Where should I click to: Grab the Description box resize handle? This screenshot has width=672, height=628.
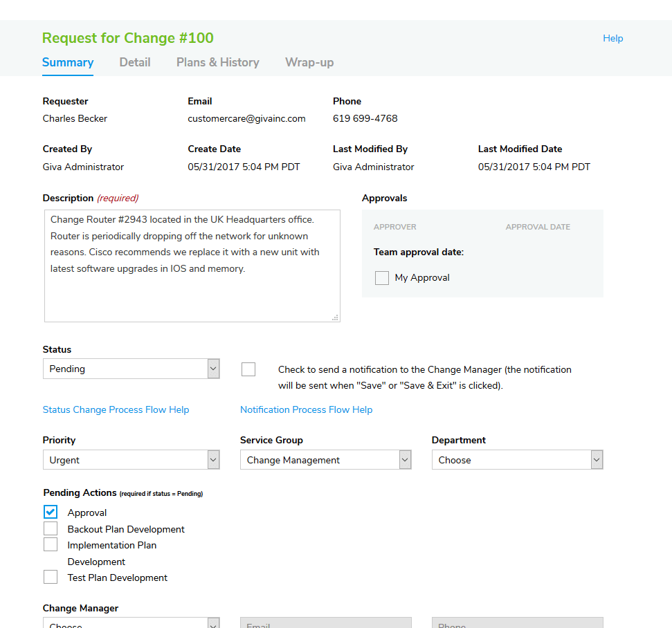335,317
